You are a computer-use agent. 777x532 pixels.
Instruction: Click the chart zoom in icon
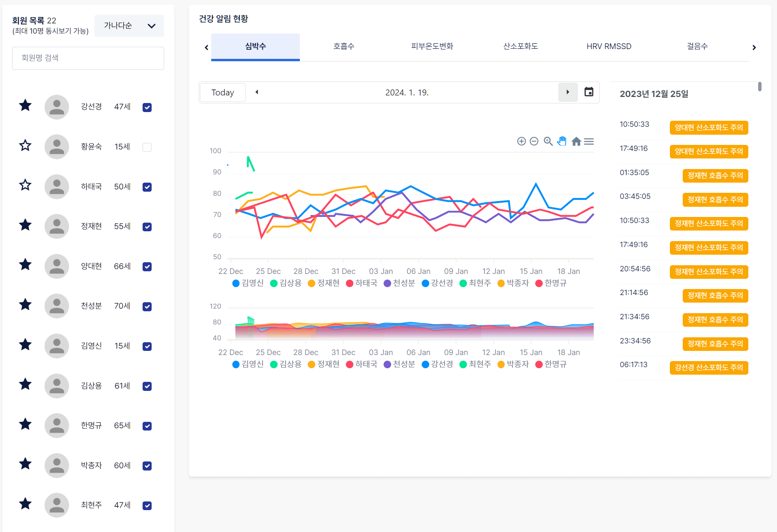point(521,141)
